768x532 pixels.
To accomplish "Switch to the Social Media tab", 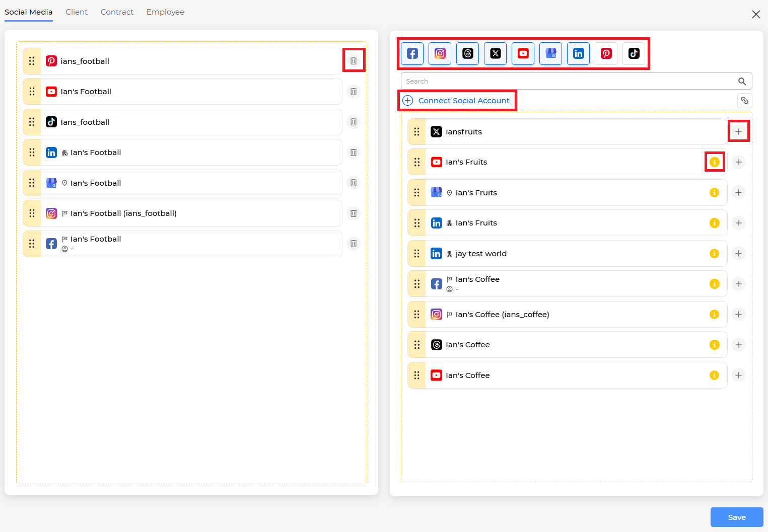I will pos(29,12).
